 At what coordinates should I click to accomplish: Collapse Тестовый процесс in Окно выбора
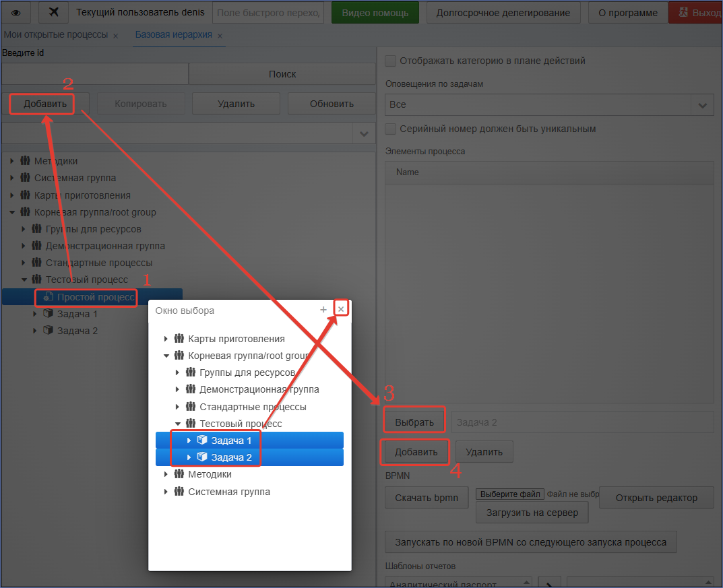(177, 424)
